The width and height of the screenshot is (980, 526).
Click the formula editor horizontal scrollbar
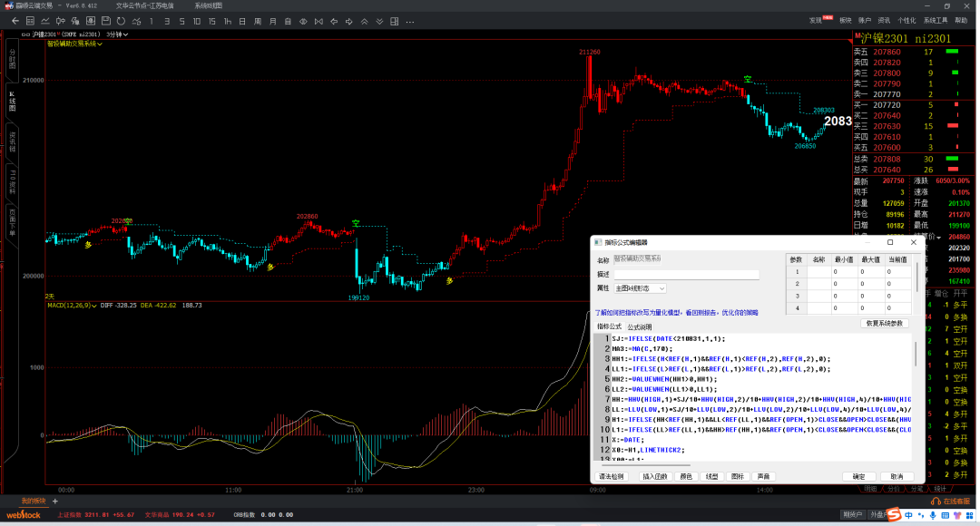pos(646,464)
